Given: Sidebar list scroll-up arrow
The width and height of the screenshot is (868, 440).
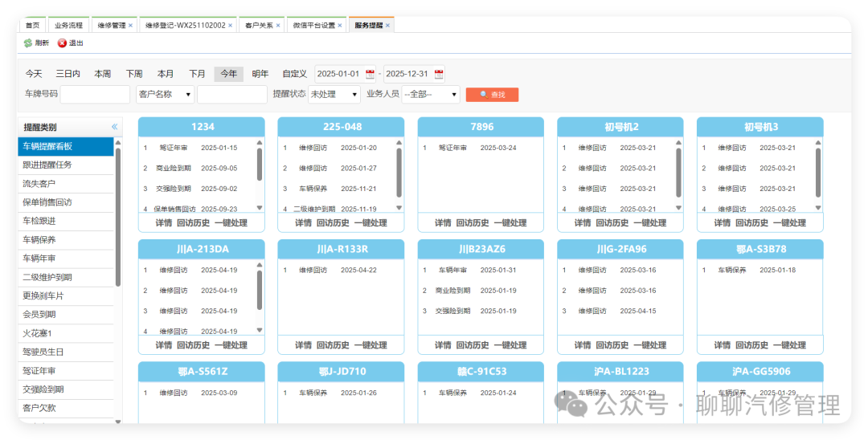Looking at the screenshot, I should [x=118, y=143].
